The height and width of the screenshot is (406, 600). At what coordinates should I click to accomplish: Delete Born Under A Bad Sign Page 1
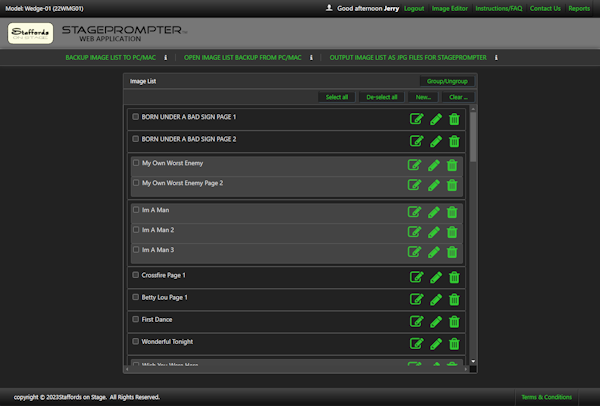click(x=454, y=119)
